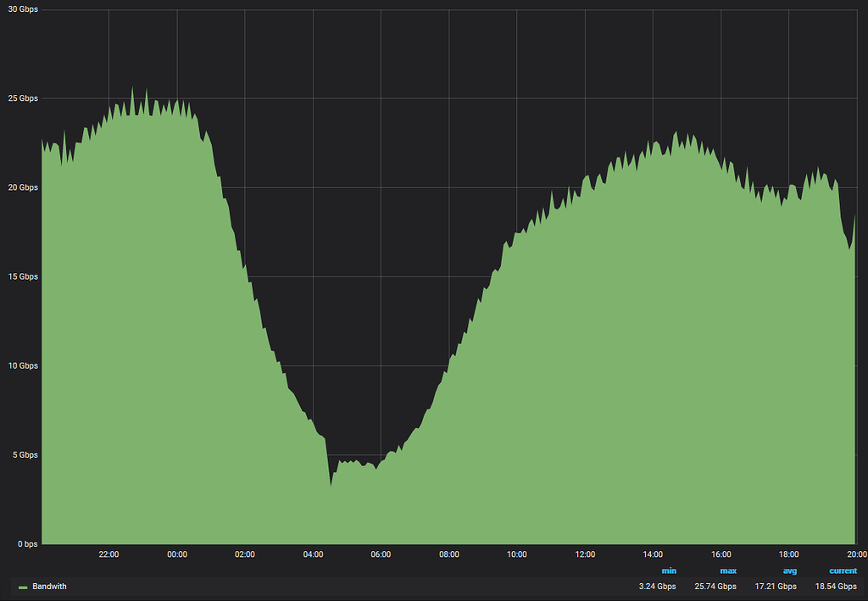Select the max value 25.74 Gbps
Screen dimensions: 868x601
pyautogui.click(x=715, y=586)
